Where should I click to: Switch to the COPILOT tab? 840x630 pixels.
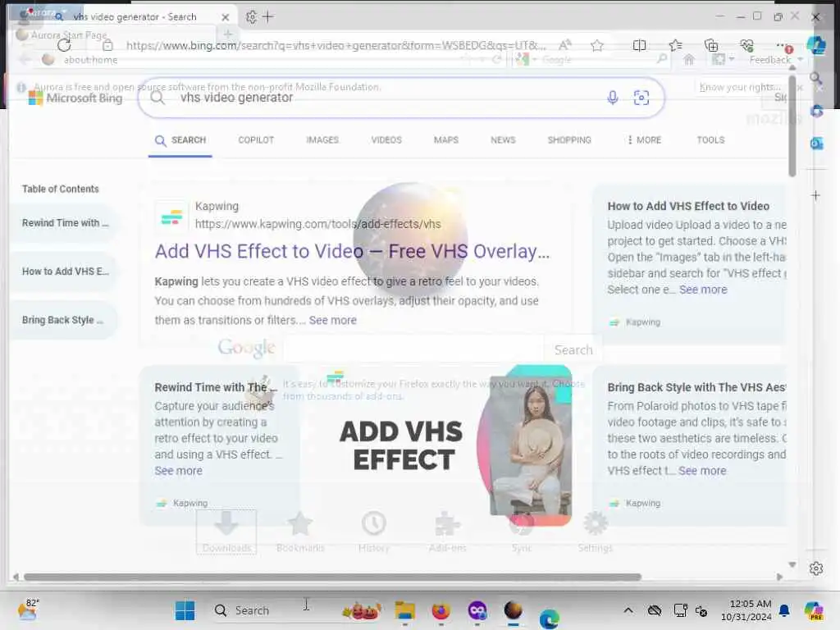pyautogui.click(x=256, y=140)
